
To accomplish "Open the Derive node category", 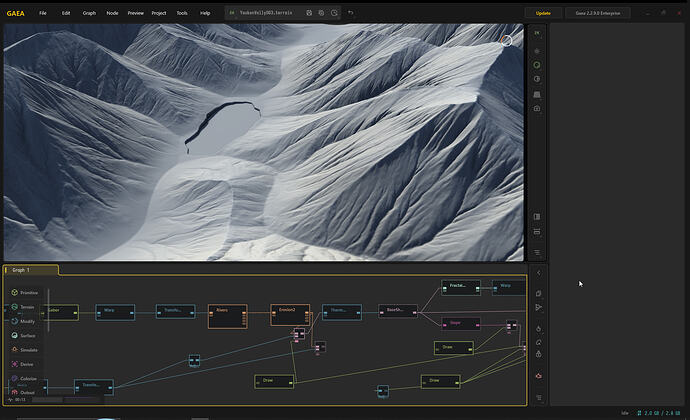I will 22,364.
